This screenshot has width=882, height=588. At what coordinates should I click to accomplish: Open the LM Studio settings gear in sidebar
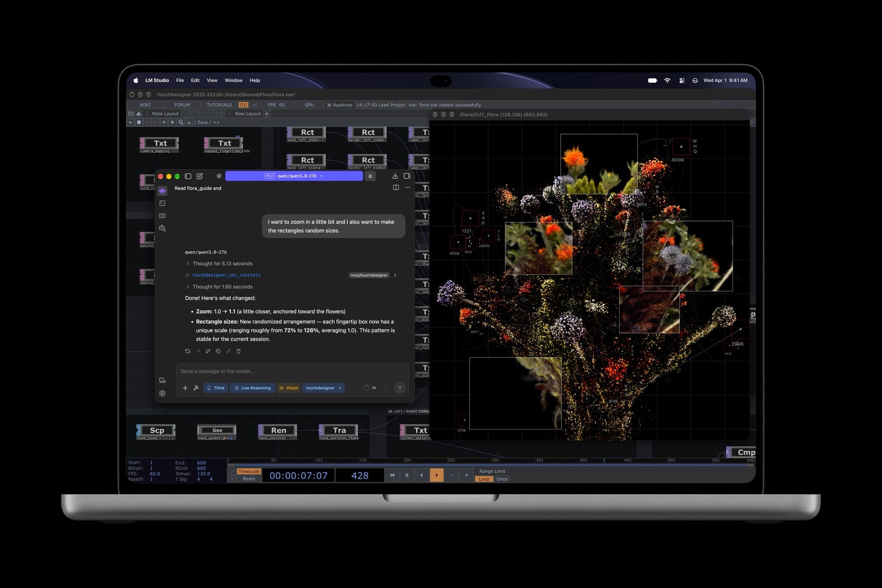tap(162, 393)
